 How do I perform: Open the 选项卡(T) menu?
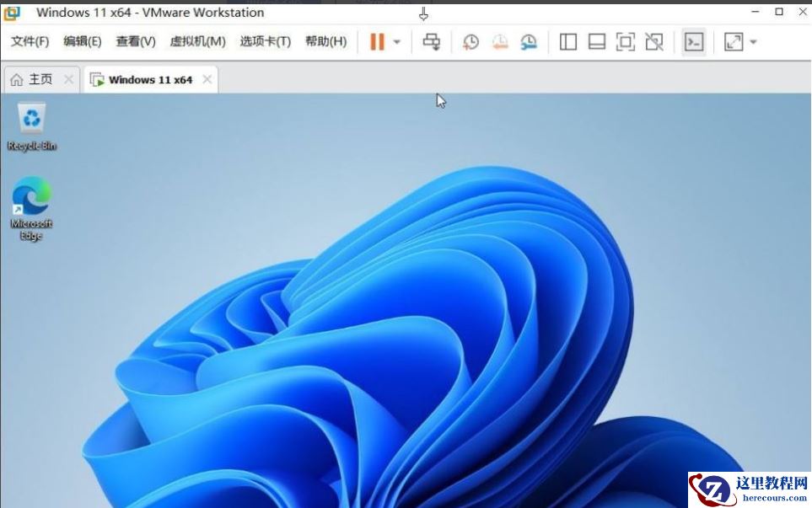pos(266,40)
